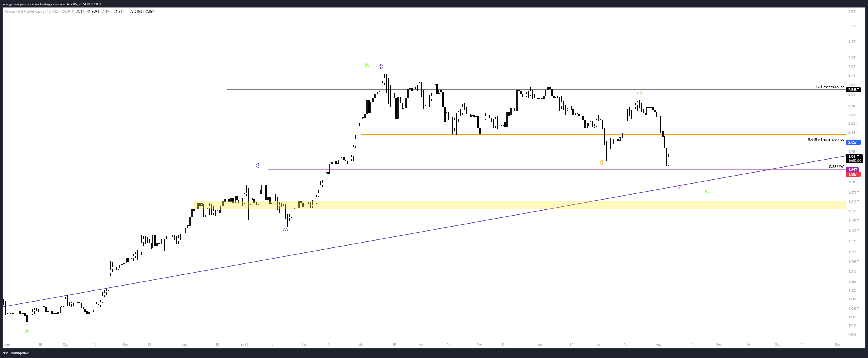Click the purple circled 1 wave marker

coord(258,165)
